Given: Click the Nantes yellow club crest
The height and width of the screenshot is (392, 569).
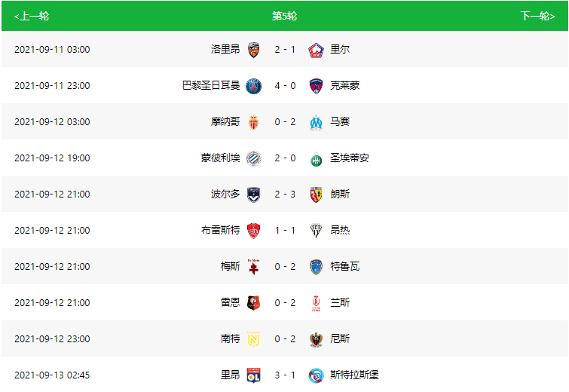Looking at the screenshot, I should 254,339.
